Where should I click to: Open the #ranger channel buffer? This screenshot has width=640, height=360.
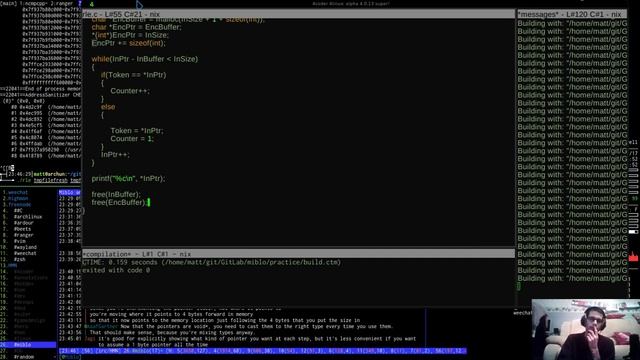(x=23, y=235)
